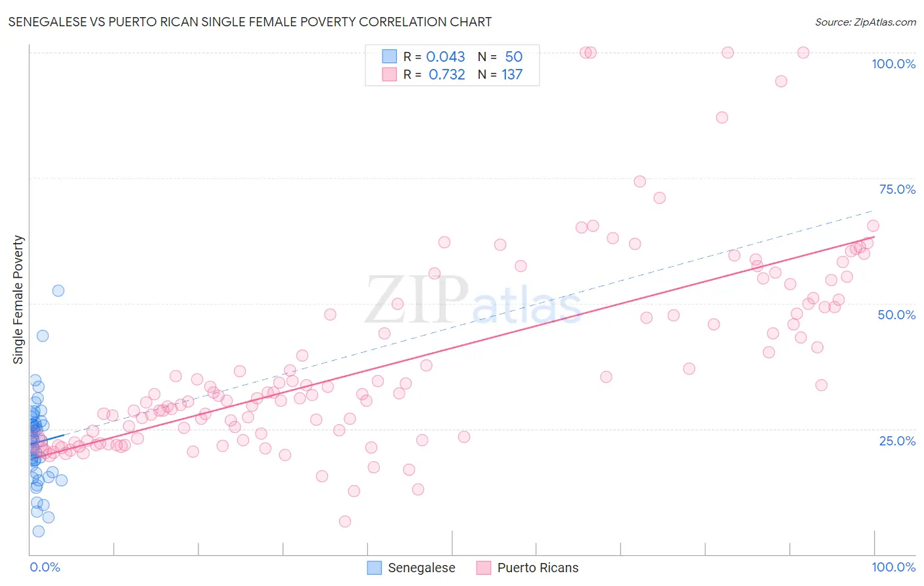Click the chart title text

coord(250,22)
